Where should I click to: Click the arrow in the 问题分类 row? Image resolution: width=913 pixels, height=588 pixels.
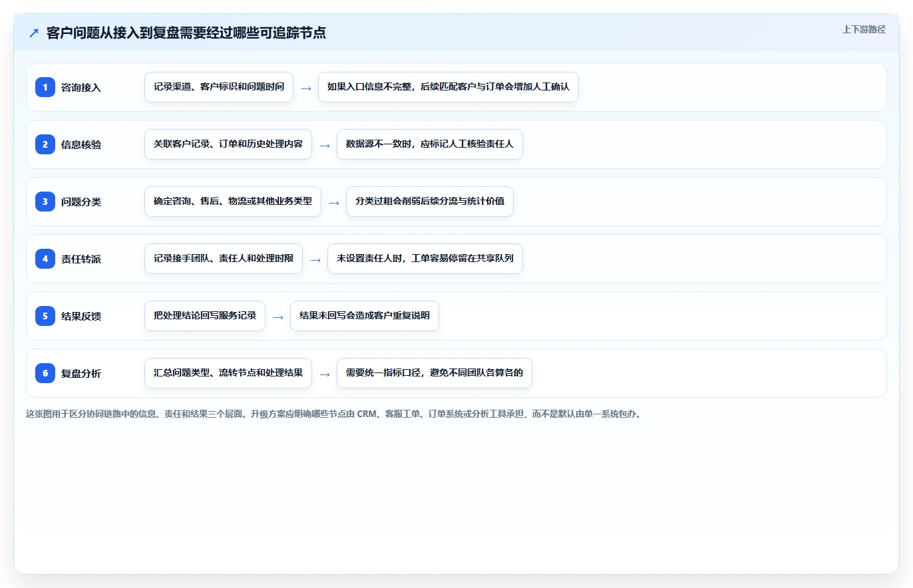(334, 202)
